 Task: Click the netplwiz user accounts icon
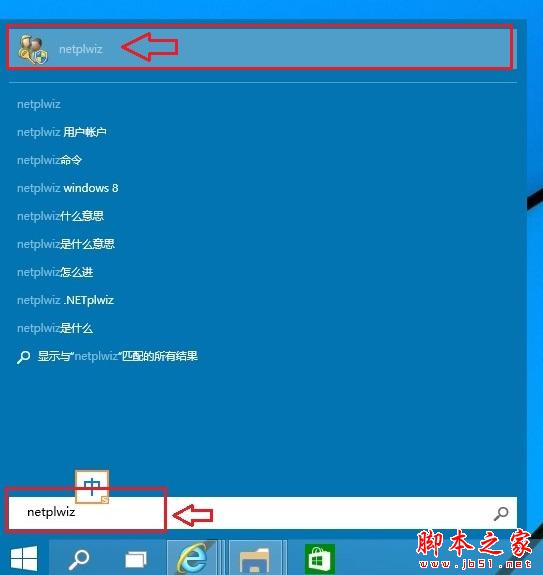pos(33,49)
